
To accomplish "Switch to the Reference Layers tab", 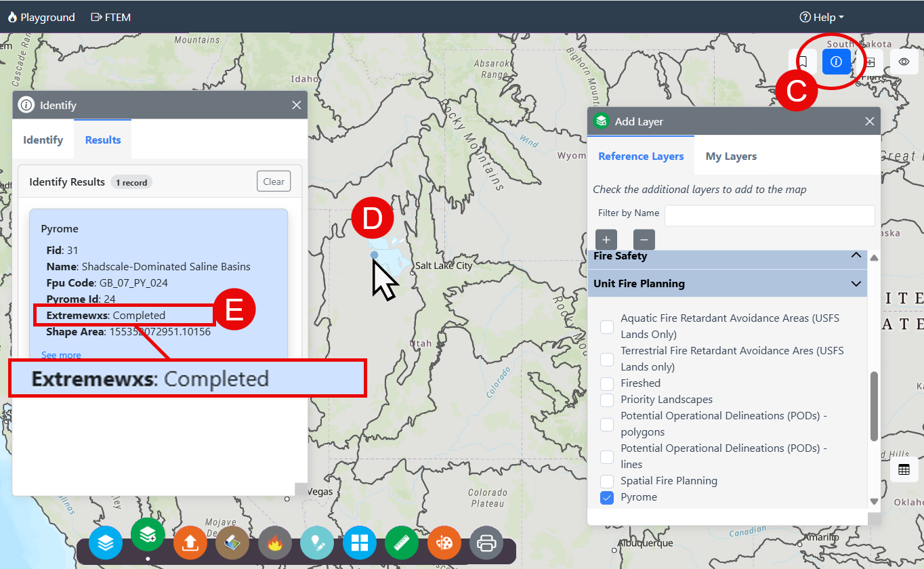I will 641,156.
